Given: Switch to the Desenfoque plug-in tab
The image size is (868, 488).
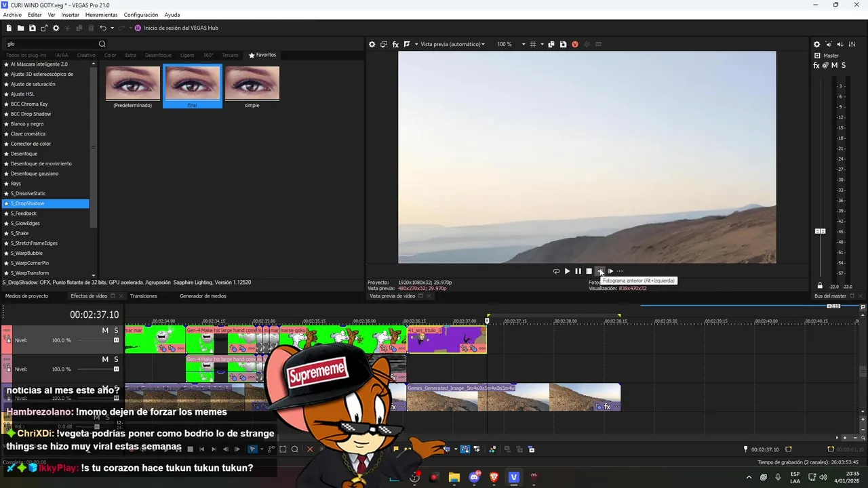Looking at the screenshot, I should 158,55.
